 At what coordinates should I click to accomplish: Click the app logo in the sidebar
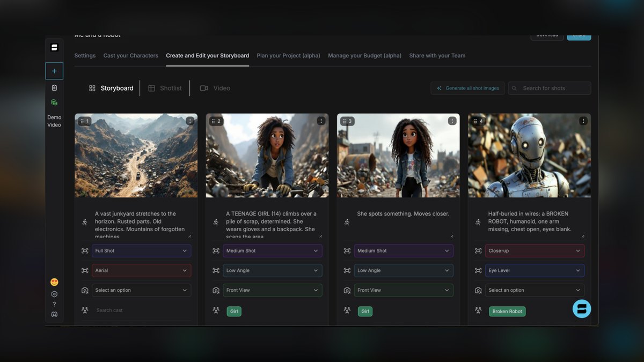click(54, 47)
